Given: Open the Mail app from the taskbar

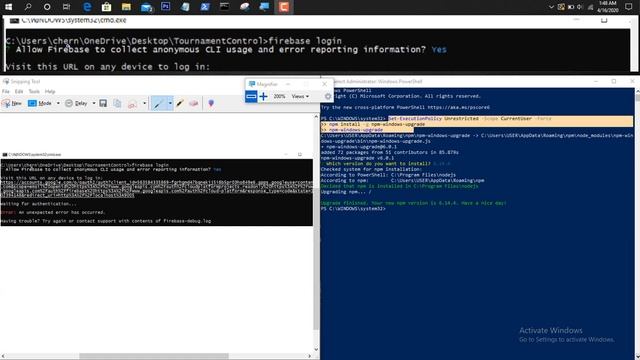Looking at the screenshot, I should point(146,7).
